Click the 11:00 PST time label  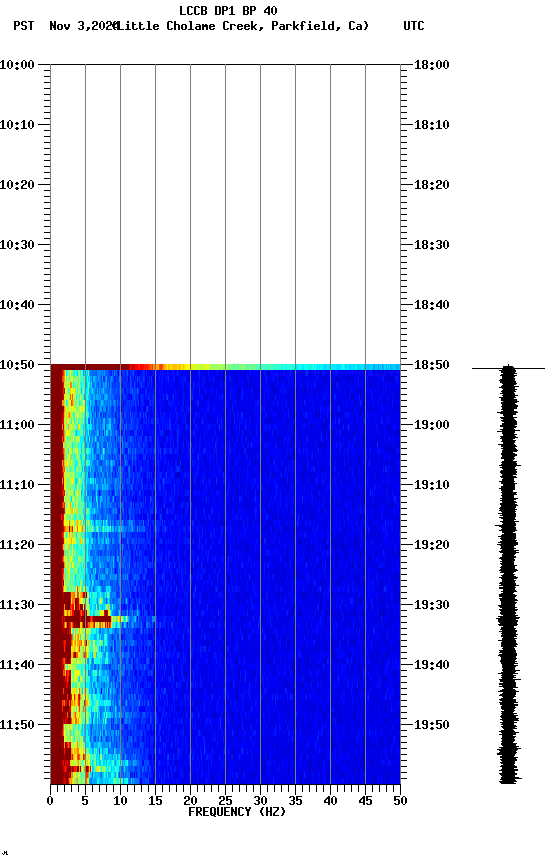(x=17, y=425)
